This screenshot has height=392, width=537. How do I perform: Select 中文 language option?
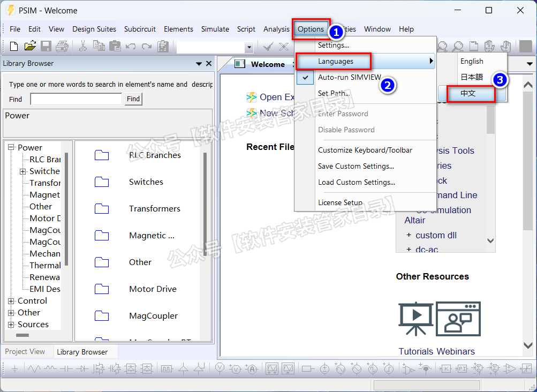(471, 94)
